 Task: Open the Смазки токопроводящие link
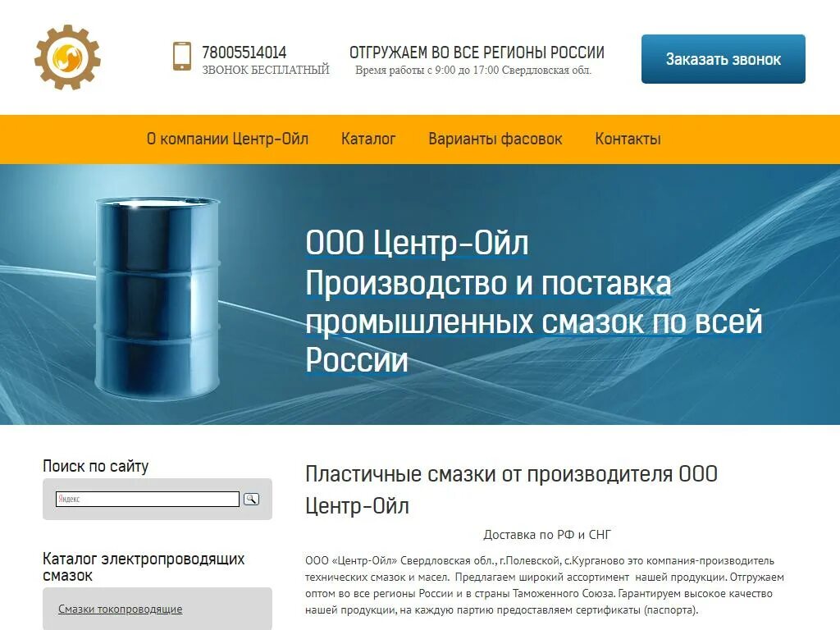tap(120, 609)
